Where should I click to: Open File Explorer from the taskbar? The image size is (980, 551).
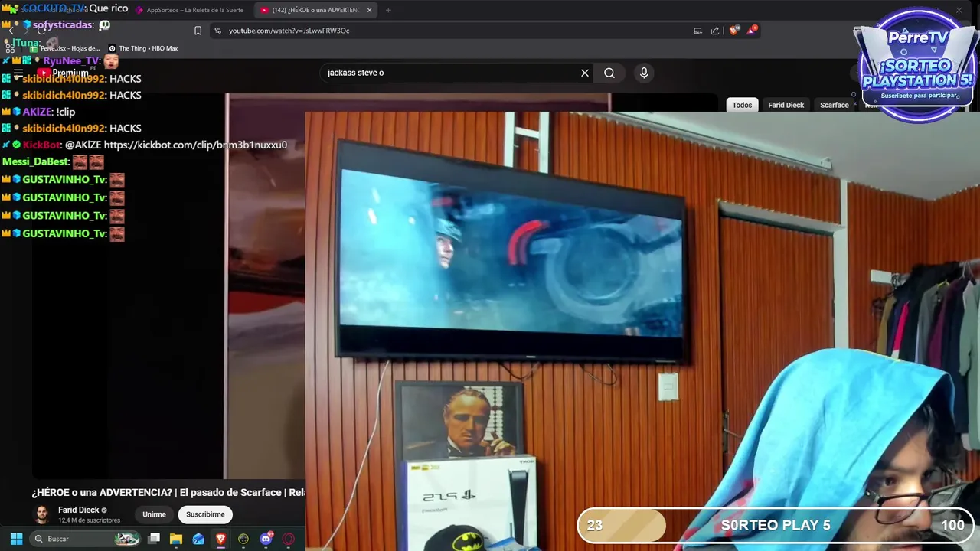click(x=176, y=539)
